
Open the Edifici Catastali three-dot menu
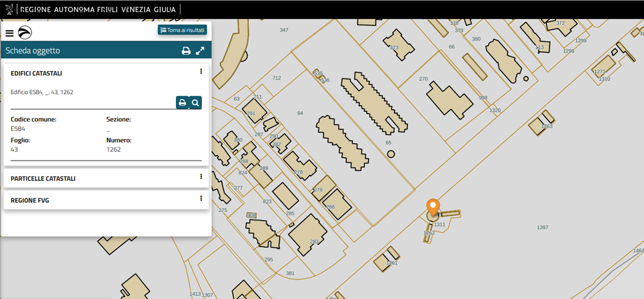(201, 72)
